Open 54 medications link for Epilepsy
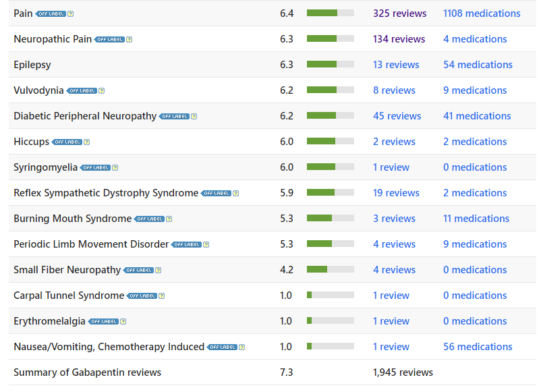 (x=478, y=65)
